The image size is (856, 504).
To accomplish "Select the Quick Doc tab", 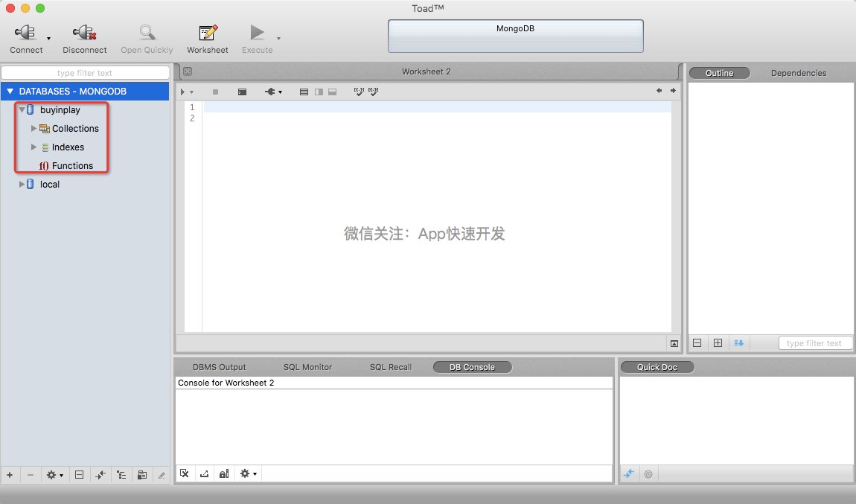I will coord(657,367).
